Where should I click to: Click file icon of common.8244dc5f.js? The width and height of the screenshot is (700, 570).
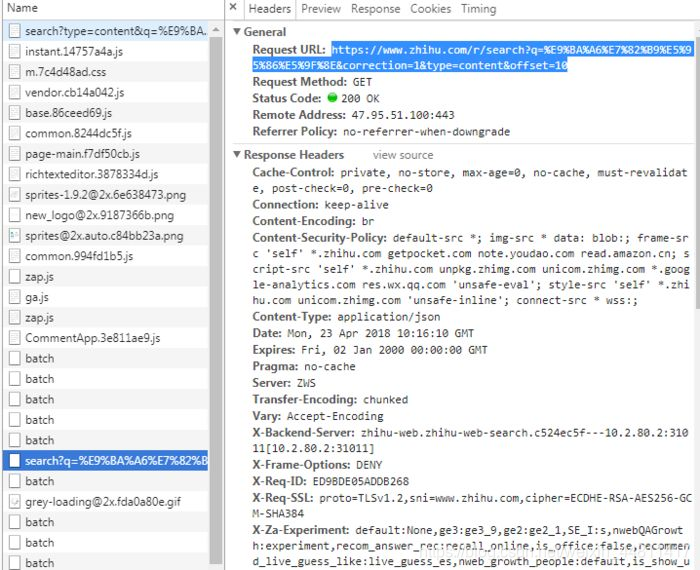click(x=15, y=133)
